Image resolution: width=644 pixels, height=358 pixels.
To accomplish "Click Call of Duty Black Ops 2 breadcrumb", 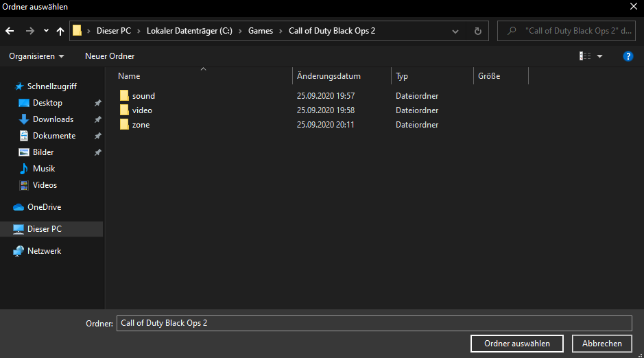I will pyautogui.click(x=332, y=31).
